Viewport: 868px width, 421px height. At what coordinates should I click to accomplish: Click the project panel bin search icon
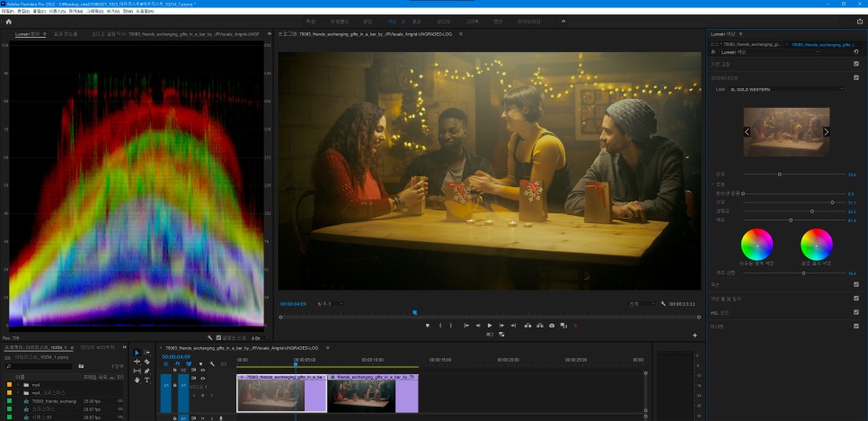point(81,366)
